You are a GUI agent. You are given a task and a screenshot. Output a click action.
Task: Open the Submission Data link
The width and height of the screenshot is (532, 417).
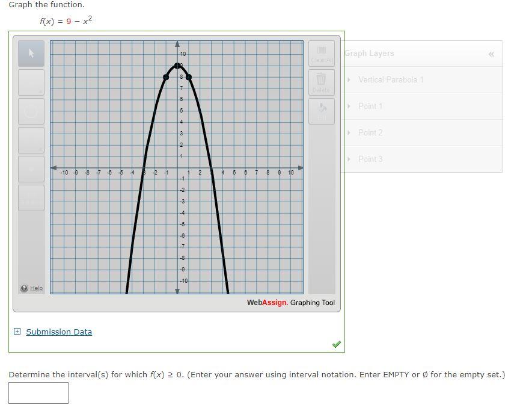[58, 332]
